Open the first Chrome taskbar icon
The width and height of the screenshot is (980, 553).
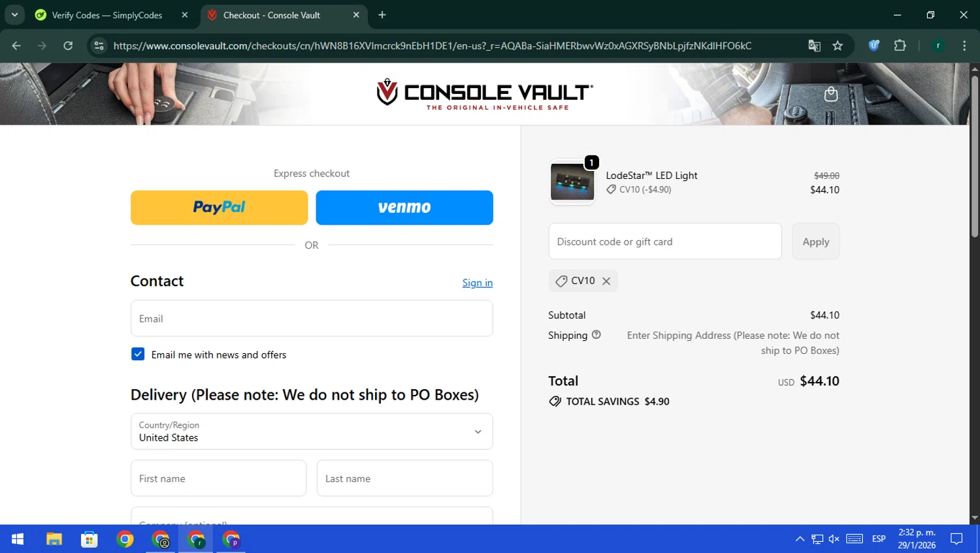[x=125, y=539]
